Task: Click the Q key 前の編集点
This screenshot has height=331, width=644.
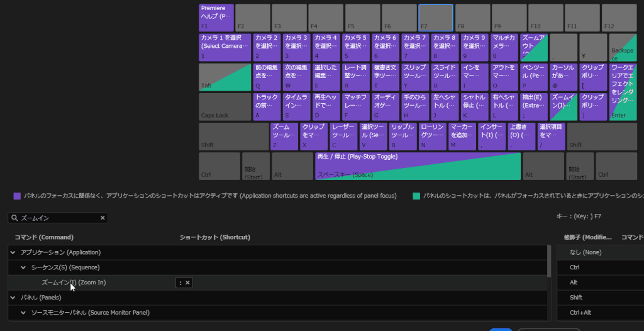Action: pos(267,77)
